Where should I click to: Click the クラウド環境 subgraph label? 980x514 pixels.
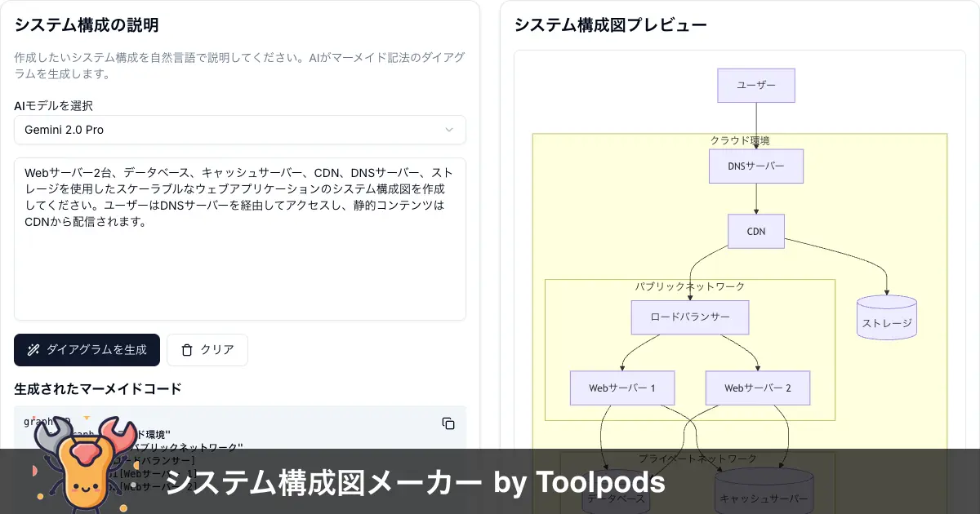coord(740,140)
